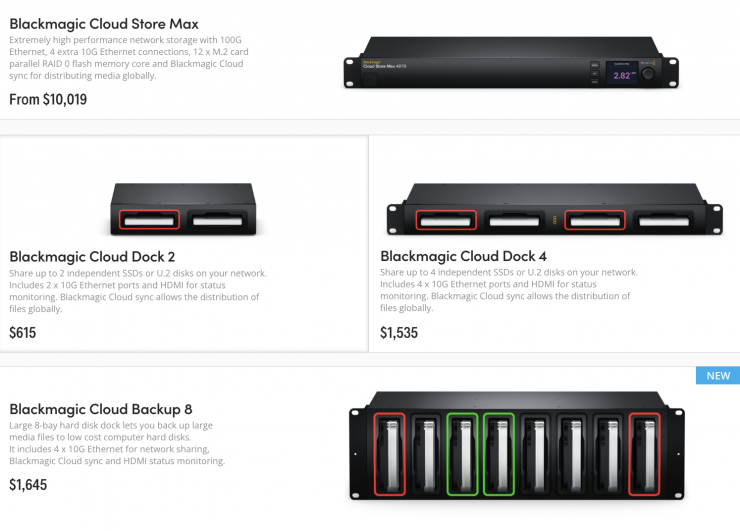Click the Cloud Store Max description text
Screen dimensions: 740x531
127,57
